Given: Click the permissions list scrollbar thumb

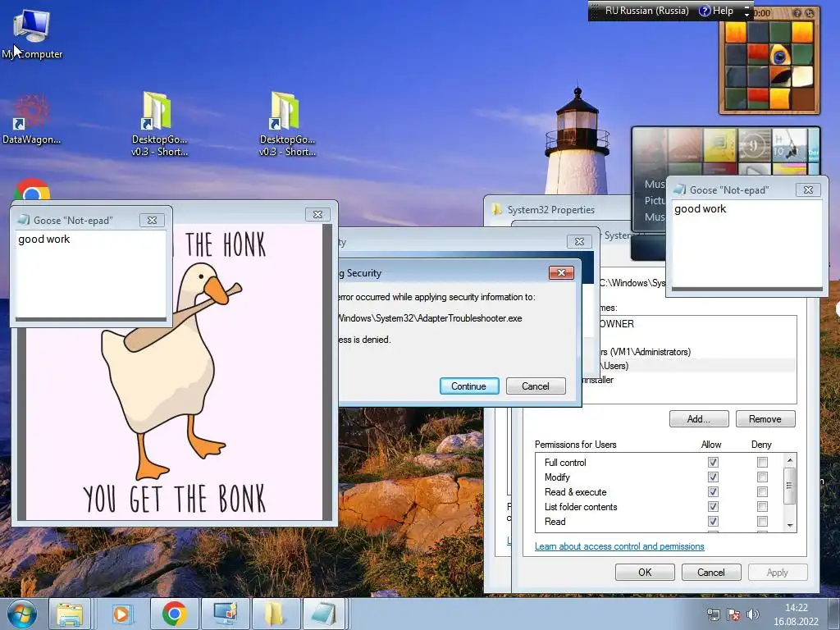Looking at the screenshot, I should coord(790,486).
